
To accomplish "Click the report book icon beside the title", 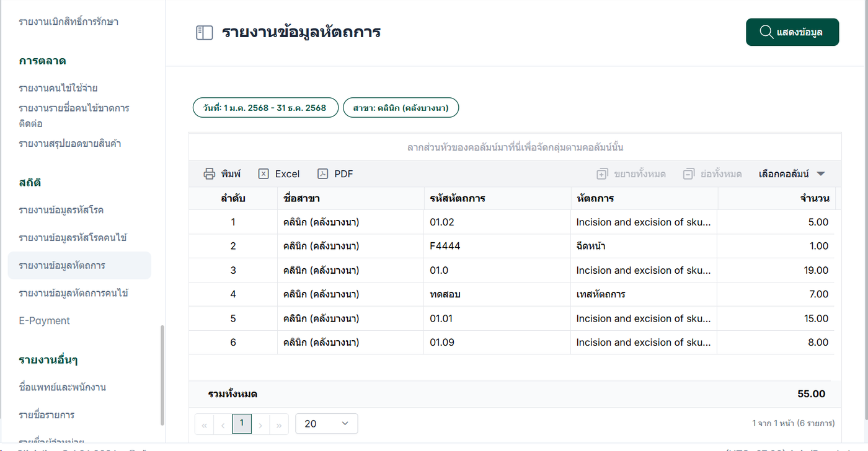I will (x=204, y=33).
